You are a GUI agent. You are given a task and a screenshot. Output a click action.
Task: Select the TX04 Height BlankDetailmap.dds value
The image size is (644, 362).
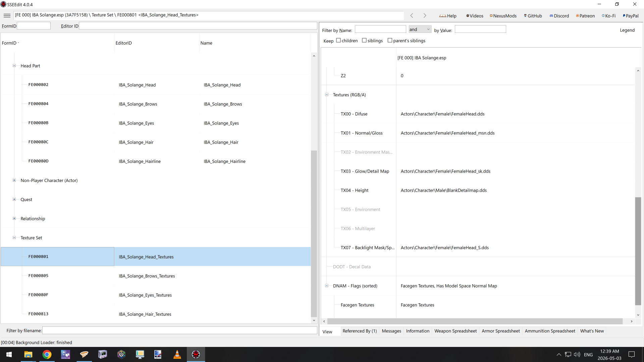(443, 190)
